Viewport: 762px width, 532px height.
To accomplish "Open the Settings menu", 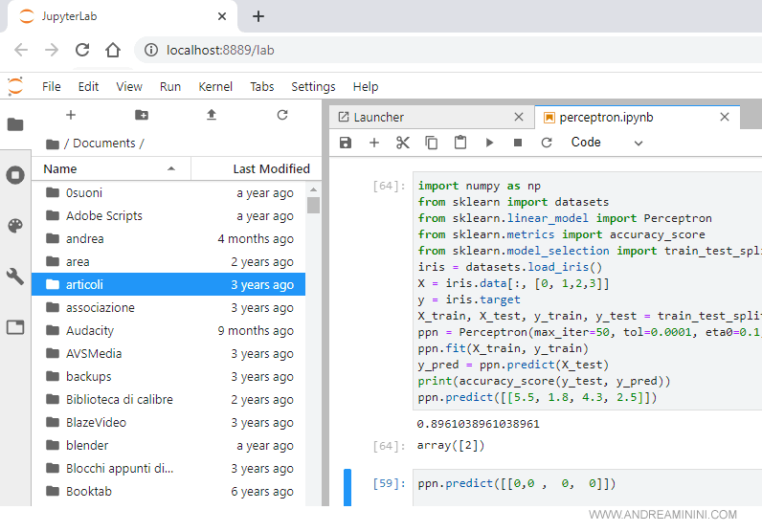I will point(313,86).
